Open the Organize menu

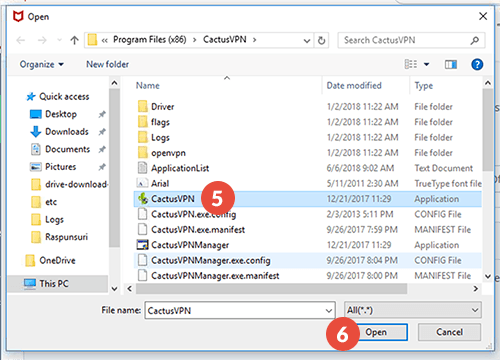pyautogui.click(x=41, y=64)
